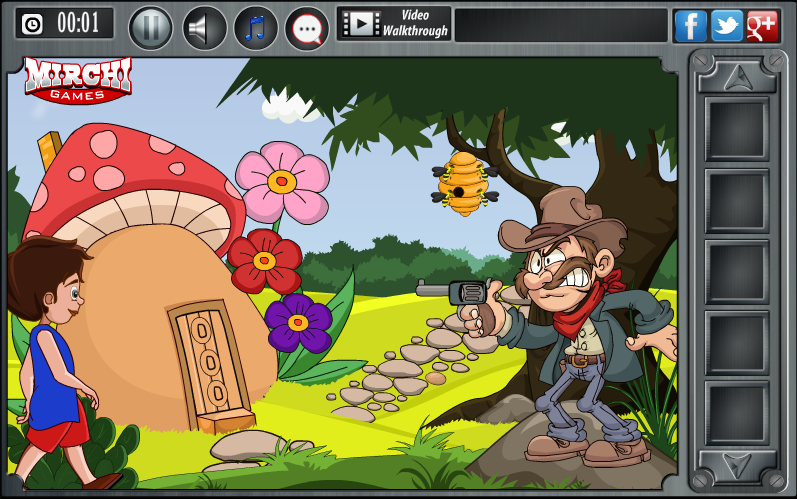Image resolution: width=797 pixels, height=499 pixels.
Task: Select the third inventory slot
Action: tap(737, 272)
